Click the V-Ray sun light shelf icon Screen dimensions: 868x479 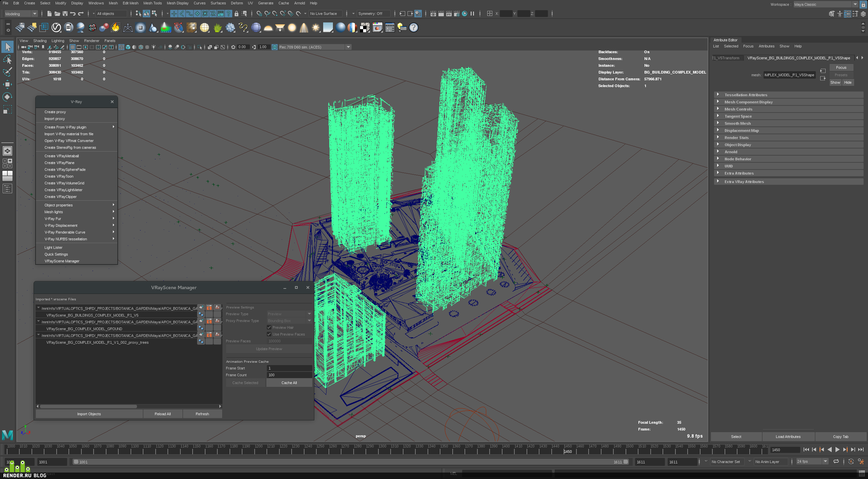[x=316, y=27]
